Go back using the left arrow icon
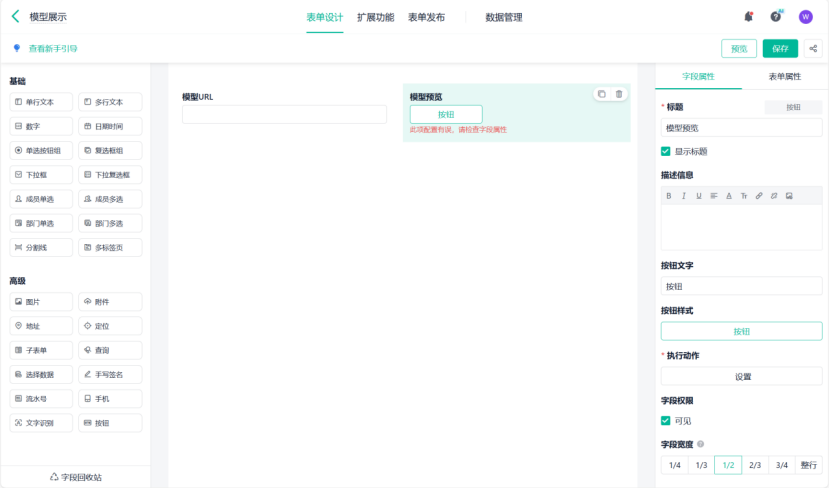Screen dimensions: 829x489 point(15,16)
